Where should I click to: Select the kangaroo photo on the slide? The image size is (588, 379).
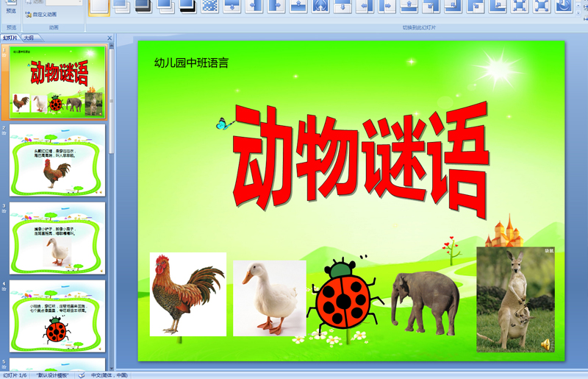click(516, 300)
